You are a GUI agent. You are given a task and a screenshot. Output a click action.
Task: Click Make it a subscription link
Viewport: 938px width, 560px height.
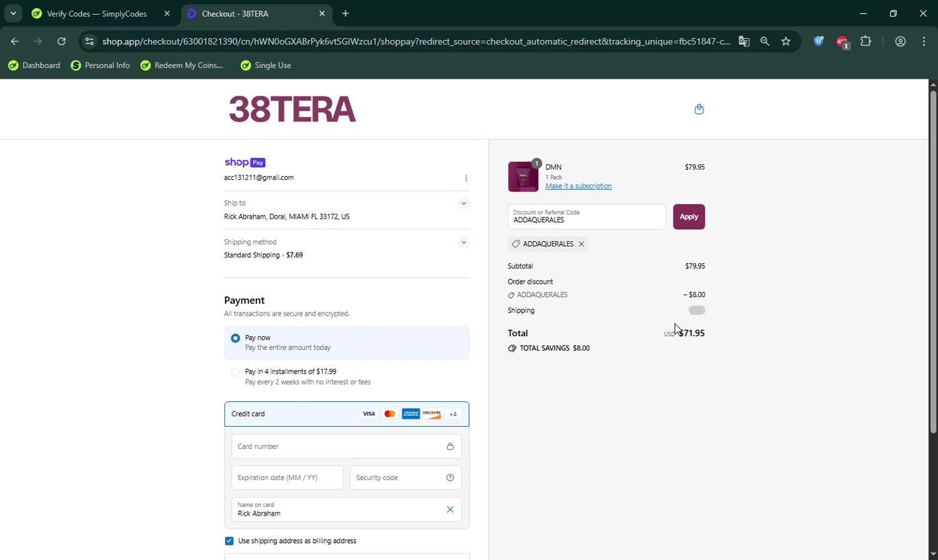(x=578, y=186)
